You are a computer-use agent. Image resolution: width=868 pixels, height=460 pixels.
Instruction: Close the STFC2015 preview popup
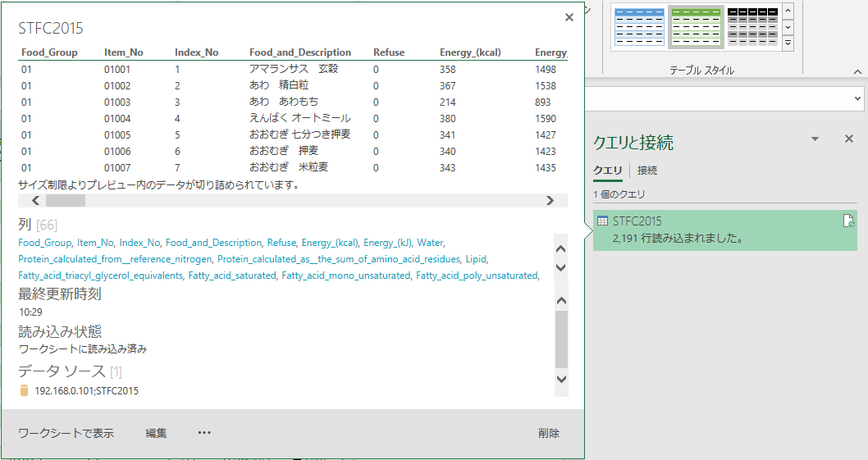569,17
